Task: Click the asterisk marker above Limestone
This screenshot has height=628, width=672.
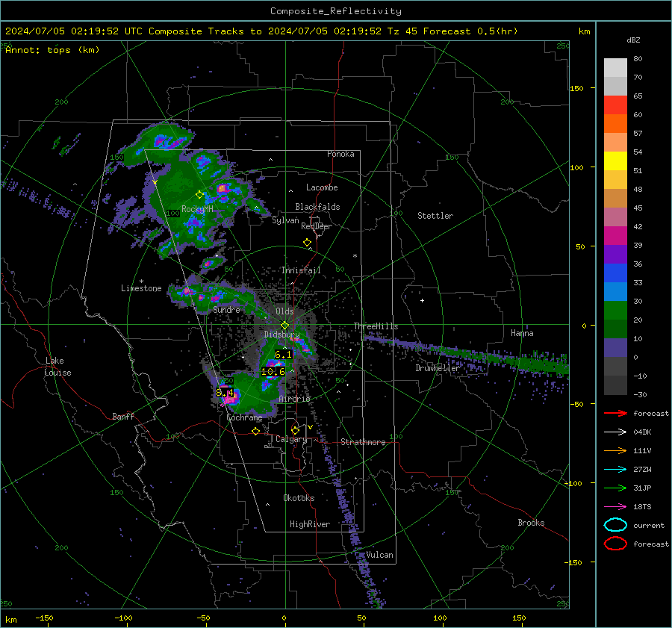Action: click(141, 282)
